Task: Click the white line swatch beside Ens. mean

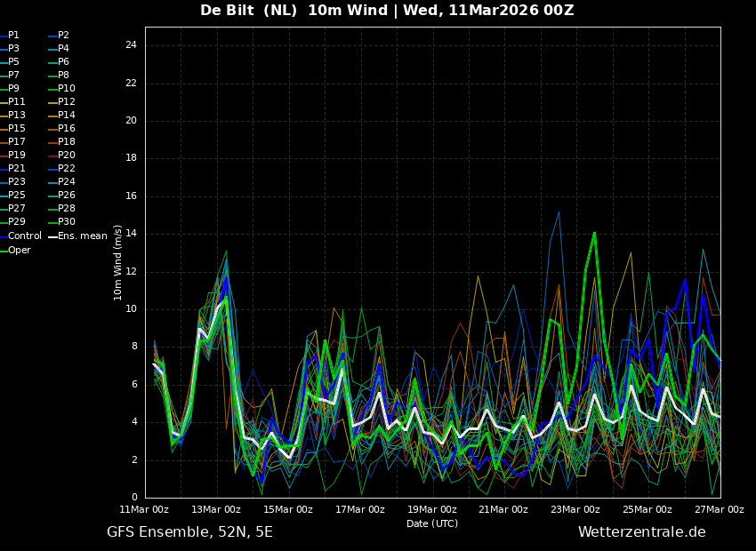Action: tap(52, 236)
